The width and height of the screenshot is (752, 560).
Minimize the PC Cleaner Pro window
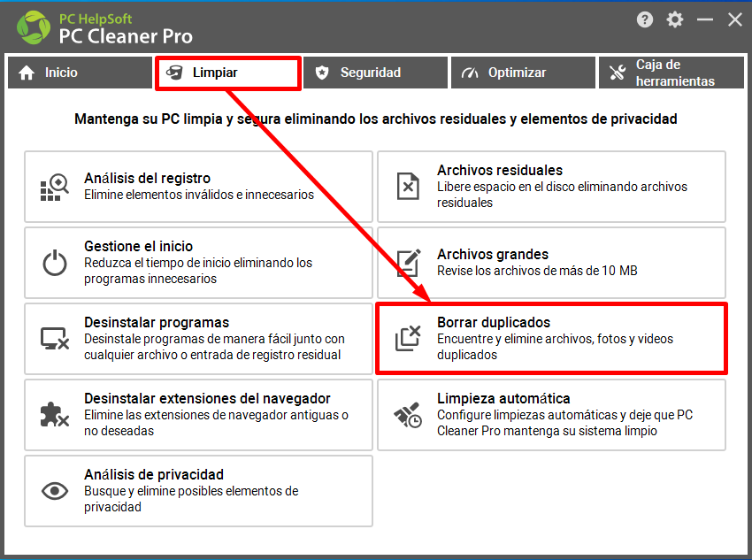coord(704,19)
